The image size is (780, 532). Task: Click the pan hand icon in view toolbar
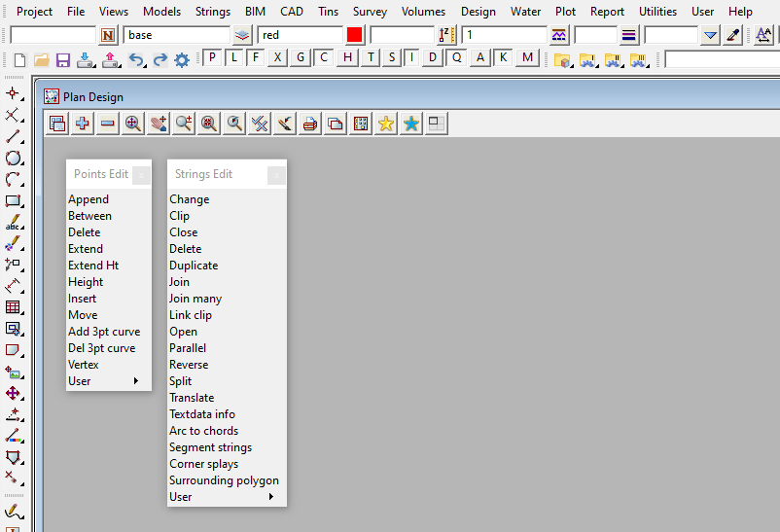(159, 124)
